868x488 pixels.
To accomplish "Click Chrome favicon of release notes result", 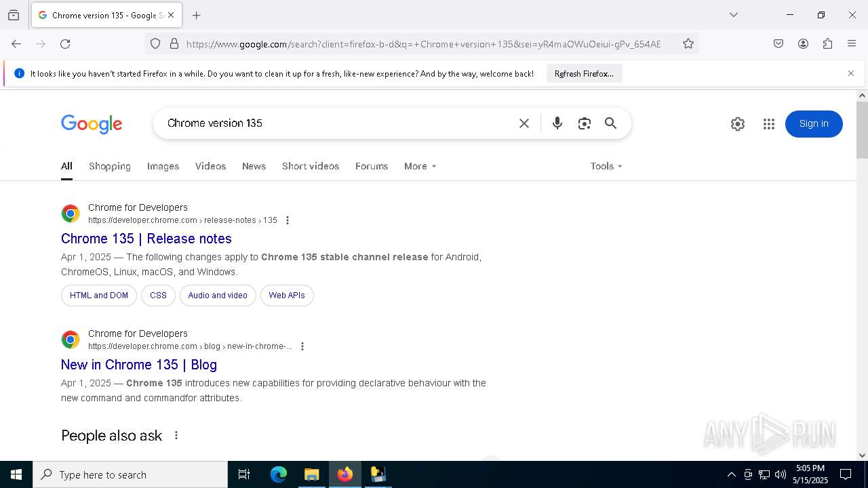I will point(71,213).
